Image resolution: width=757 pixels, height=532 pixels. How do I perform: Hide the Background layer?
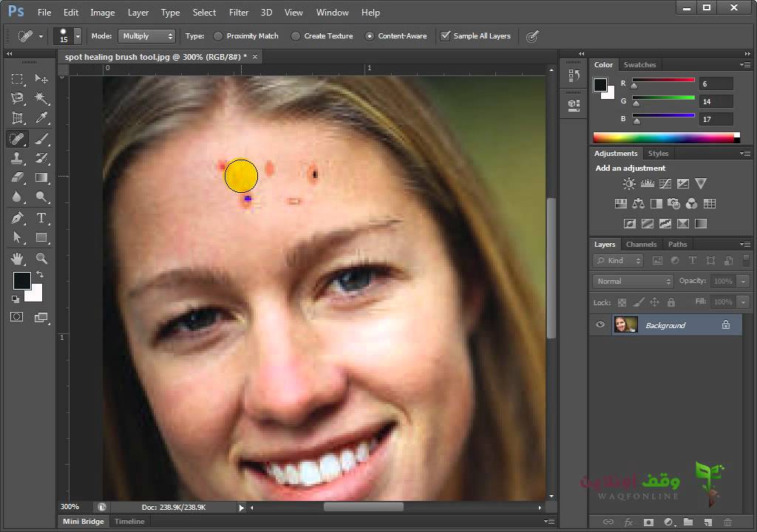[x=600, y=325]
